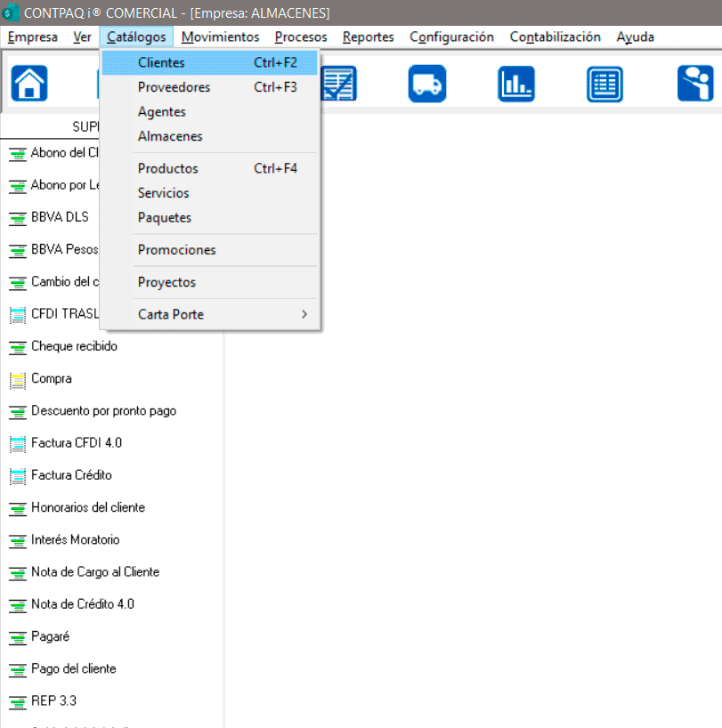Select Pago del cliente in the list
The width and height of the screenshot is (722, 728).
(x=73, y=668)
